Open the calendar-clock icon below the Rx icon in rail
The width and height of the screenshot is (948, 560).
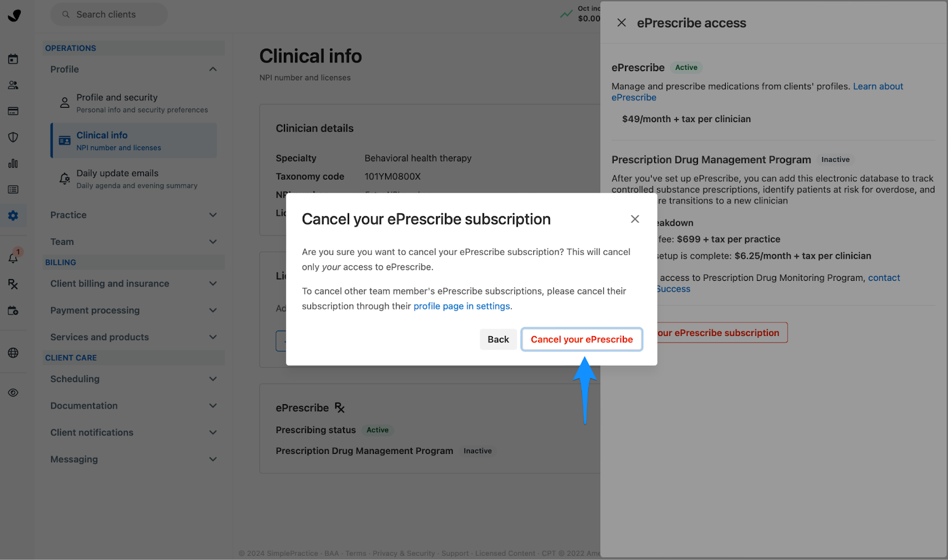point(13,310)
